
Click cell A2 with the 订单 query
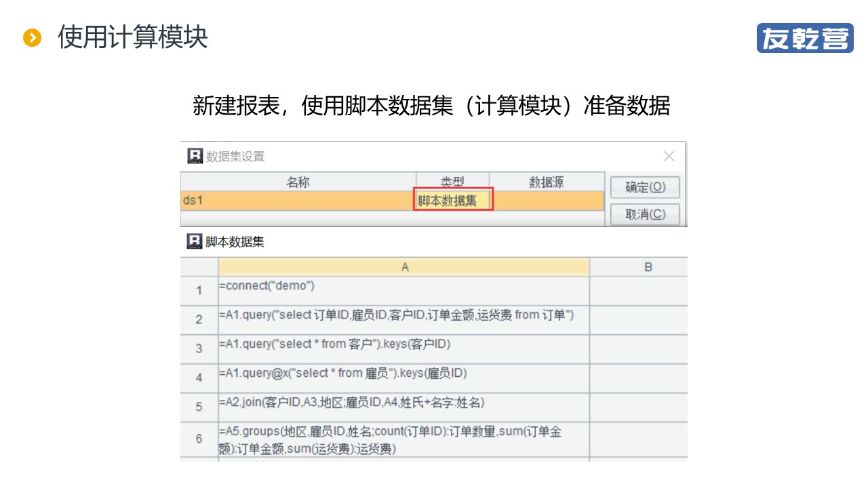click(404, 320)
